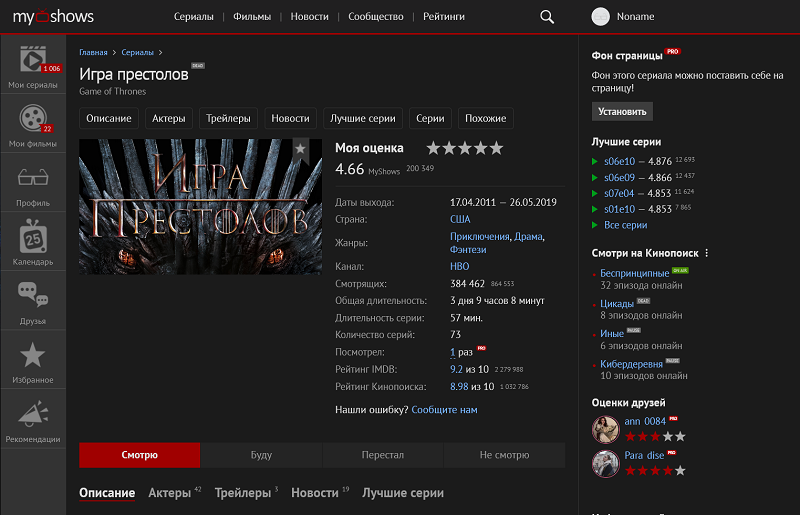This screenshot has height=515, width=800.
Task: Open Новости top menu
Action: coord(310,17)
